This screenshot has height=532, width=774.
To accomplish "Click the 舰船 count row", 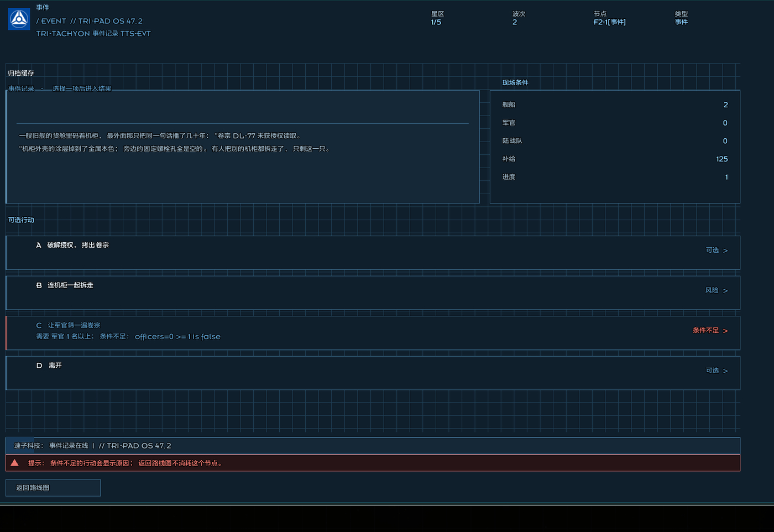I will 615,105.
